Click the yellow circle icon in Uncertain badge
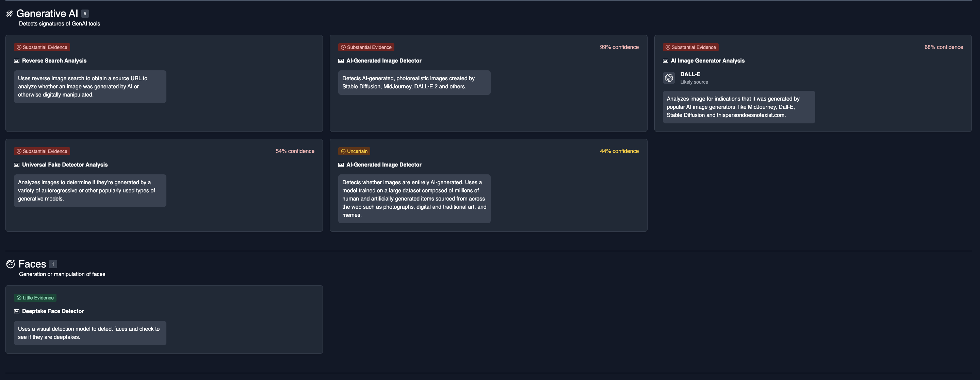 pos(343,151)
